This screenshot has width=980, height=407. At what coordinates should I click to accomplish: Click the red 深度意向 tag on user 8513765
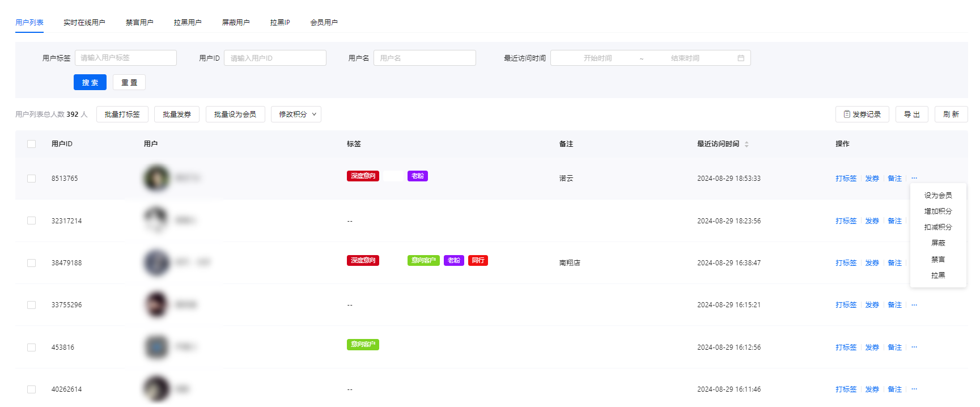point(363,176)
